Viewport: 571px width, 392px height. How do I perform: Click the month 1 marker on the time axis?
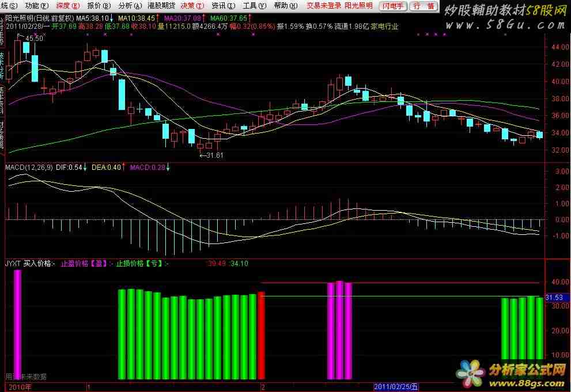(89, 387)
